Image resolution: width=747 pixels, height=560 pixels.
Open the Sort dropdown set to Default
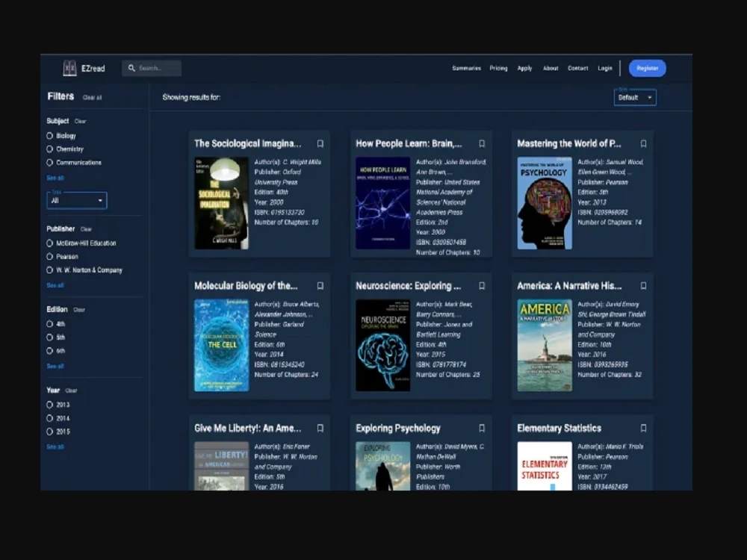(x=635, y=97)
